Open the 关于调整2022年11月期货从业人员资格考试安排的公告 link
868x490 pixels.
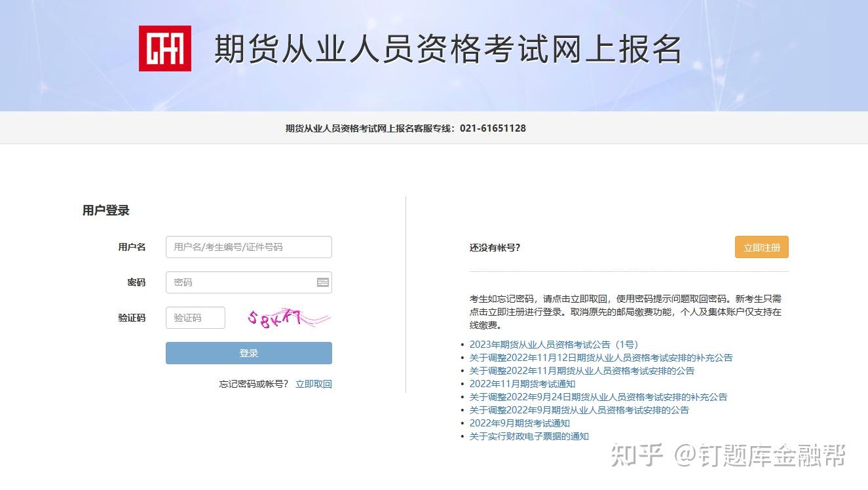[582, 370]
